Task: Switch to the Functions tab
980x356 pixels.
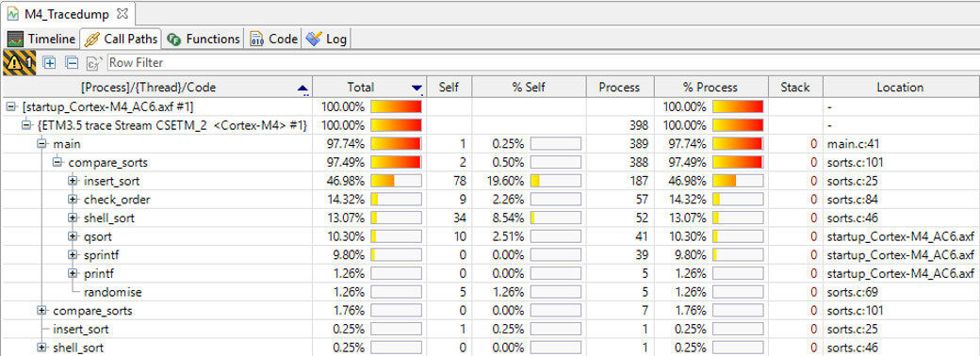Action: pos(204,39)
